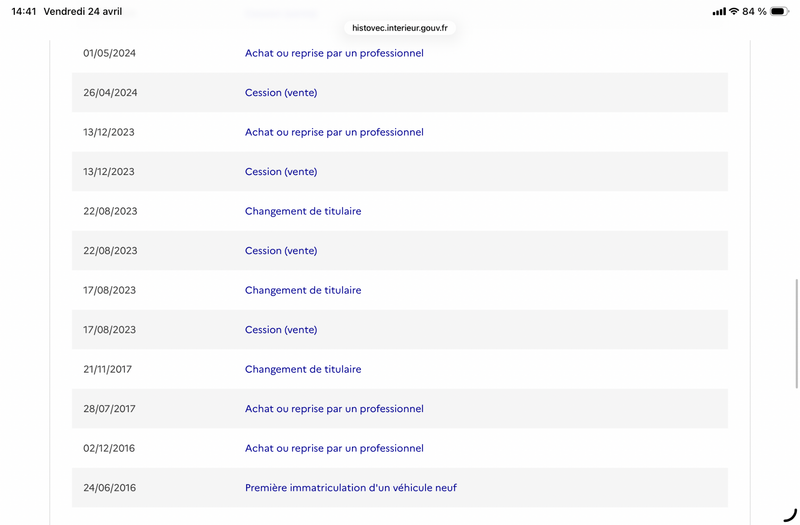The width and height of the screenshot is (800, 525).
Task: Select the Achat ou reprise link for 13/12/2023
Action: coord(334,132)
